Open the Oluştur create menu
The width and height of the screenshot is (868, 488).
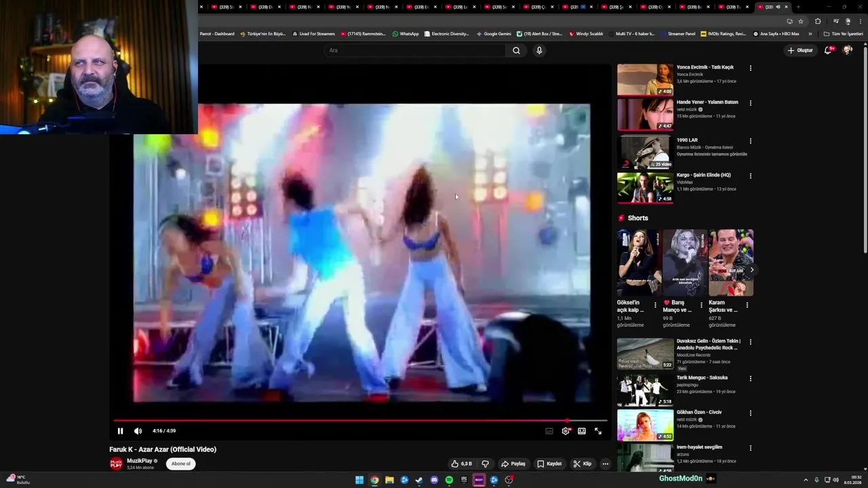tap(800, 50)
